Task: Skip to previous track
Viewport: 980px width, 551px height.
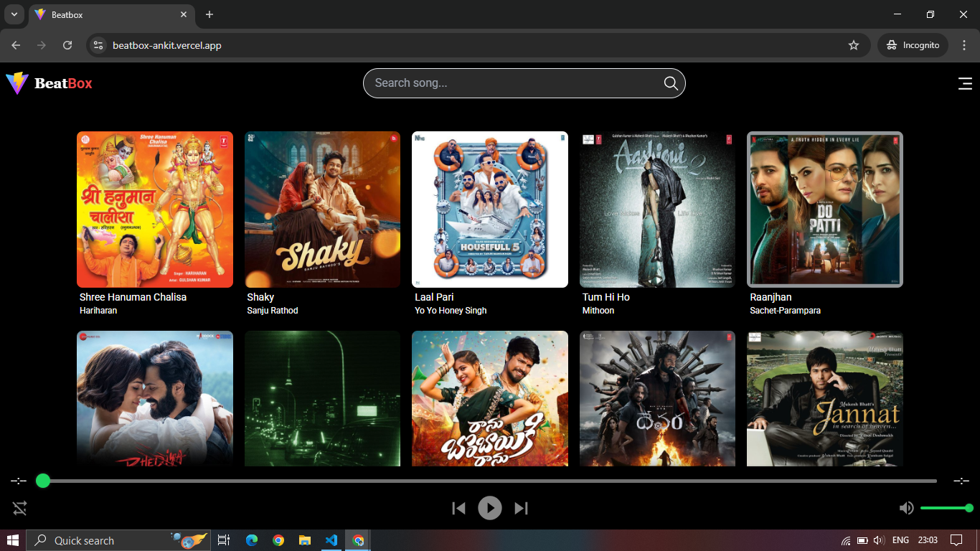Action: [x=458, y=509]
